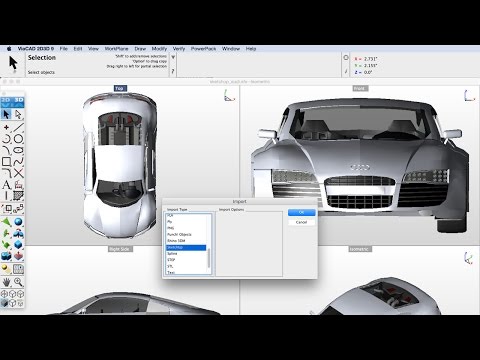Choose the Trim X-shaped tool
Viewport: 480px width, 360px height.
pos(18,173)
